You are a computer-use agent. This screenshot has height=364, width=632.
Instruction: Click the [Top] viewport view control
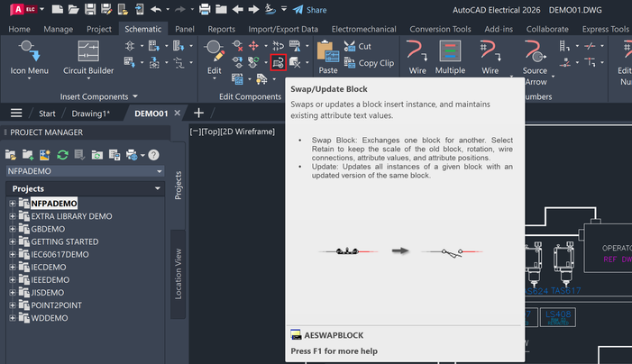coord(209,132)
